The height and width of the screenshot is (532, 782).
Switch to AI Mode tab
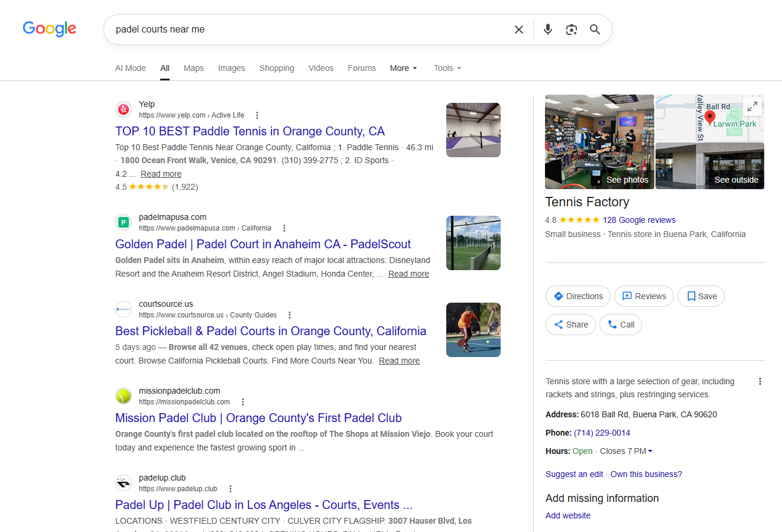click(131, 68)
